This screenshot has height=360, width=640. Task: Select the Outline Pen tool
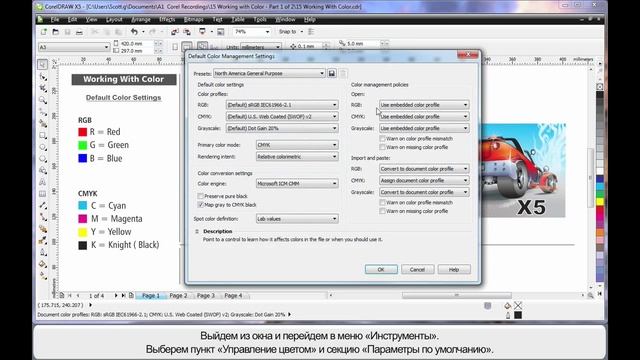[x=42, y=253]
